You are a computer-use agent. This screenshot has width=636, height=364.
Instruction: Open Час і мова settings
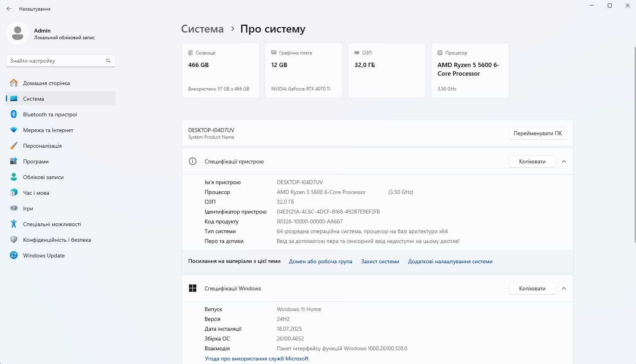(61, 193)
